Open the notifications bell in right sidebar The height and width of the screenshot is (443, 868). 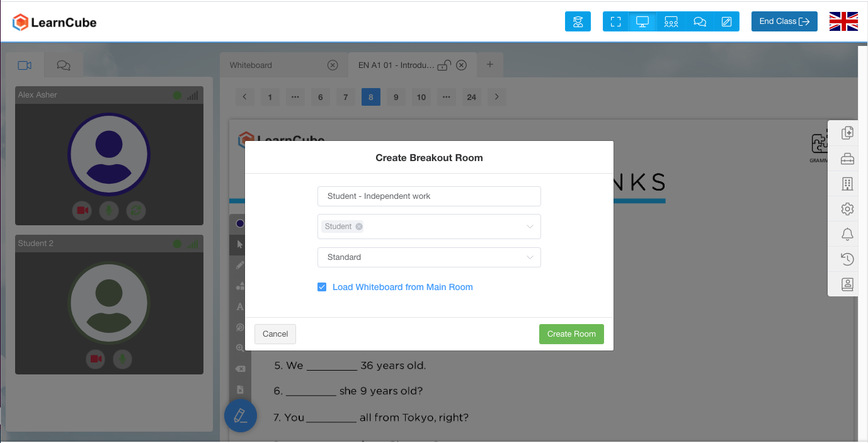point(847,233)
